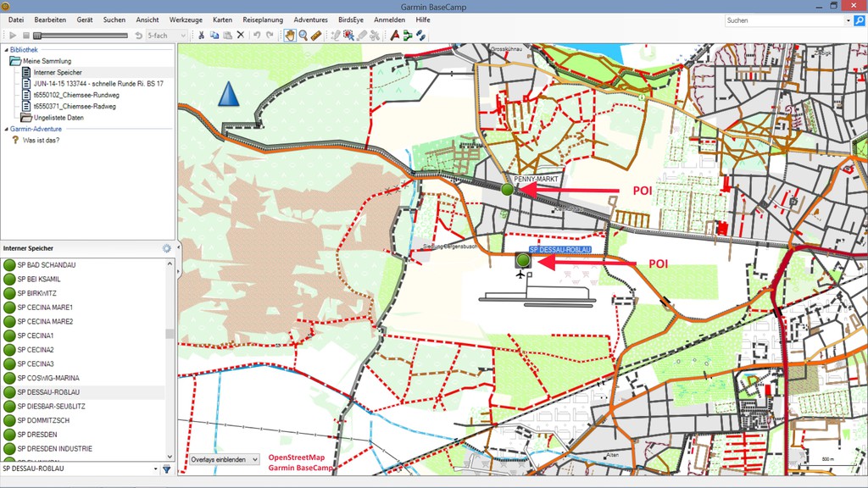The height and width of the screenshot is (488, 868).
Task: Select the measure ruler tool
Action: [x=316, y=36]
